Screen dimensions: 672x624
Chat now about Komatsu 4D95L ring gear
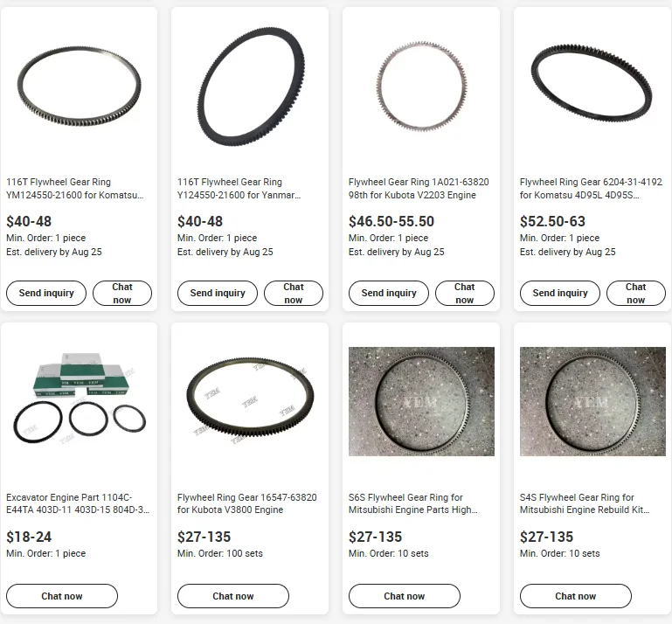(x=635, y=293)
